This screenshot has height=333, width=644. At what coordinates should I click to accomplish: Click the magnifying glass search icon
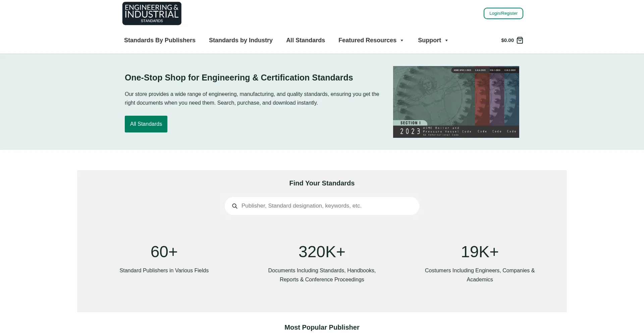click(x=235, y=206)
